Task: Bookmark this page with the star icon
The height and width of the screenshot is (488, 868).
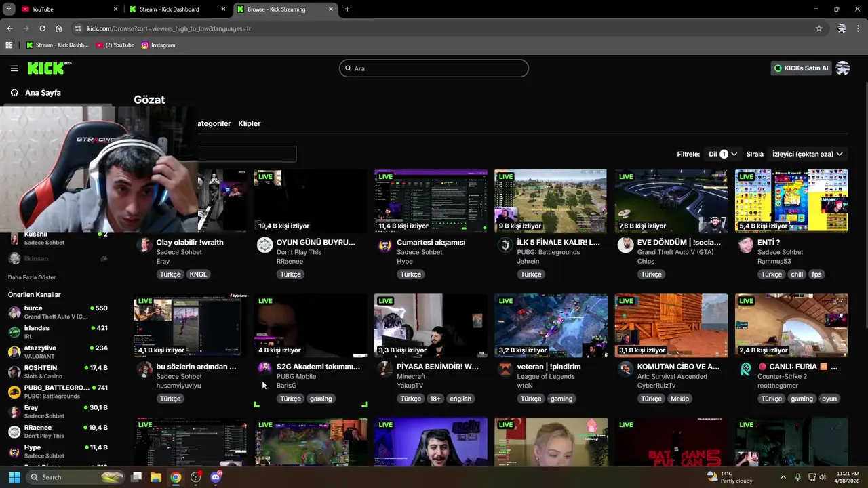Action: (x=819, y=28)
